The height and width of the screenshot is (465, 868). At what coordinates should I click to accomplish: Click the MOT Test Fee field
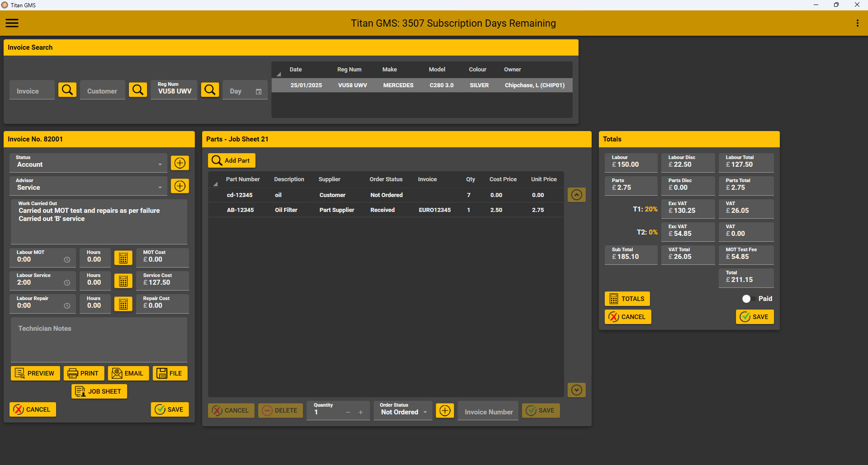coord(746,255)
